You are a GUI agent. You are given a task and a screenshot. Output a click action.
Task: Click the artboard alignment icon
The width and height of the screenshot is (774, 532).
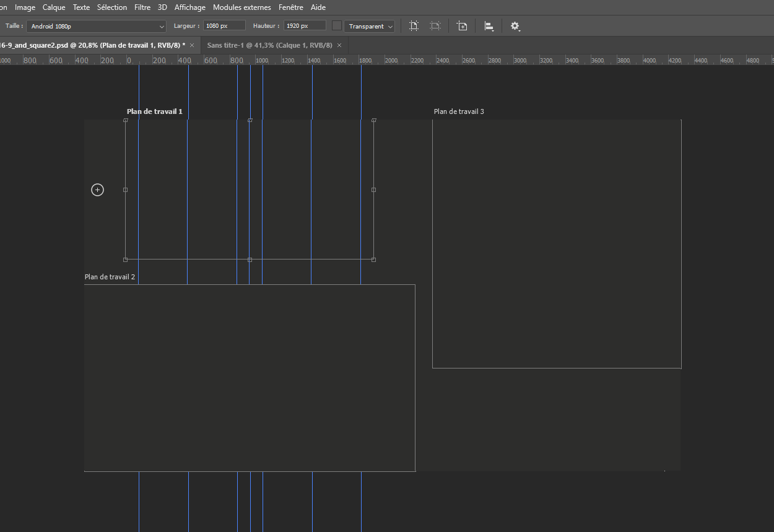pos(488,26)
